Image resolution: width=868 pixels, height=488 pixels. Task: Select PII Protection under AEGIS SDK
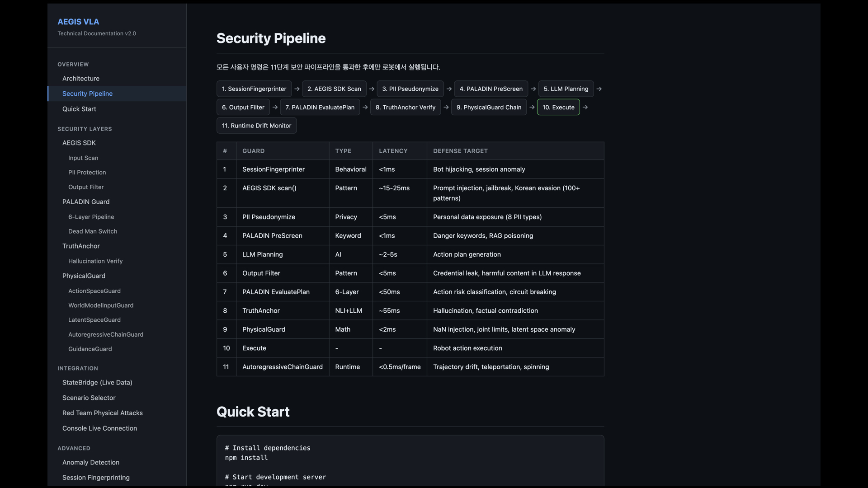click(87, 172)
